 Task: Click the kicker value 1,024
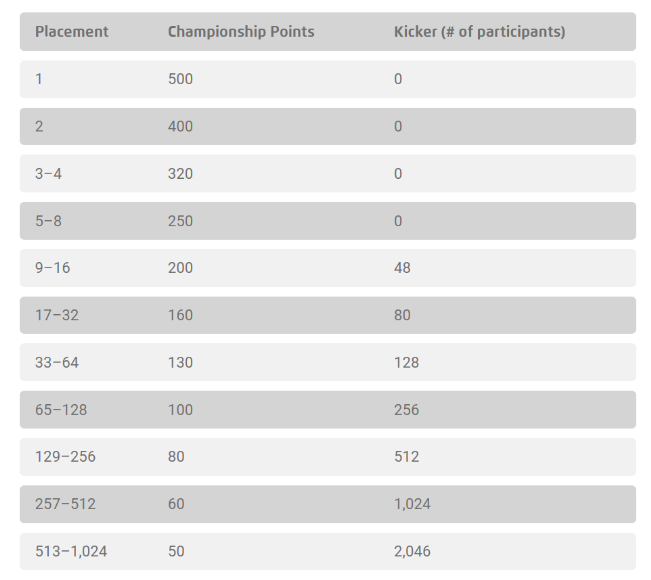[412, 504]
